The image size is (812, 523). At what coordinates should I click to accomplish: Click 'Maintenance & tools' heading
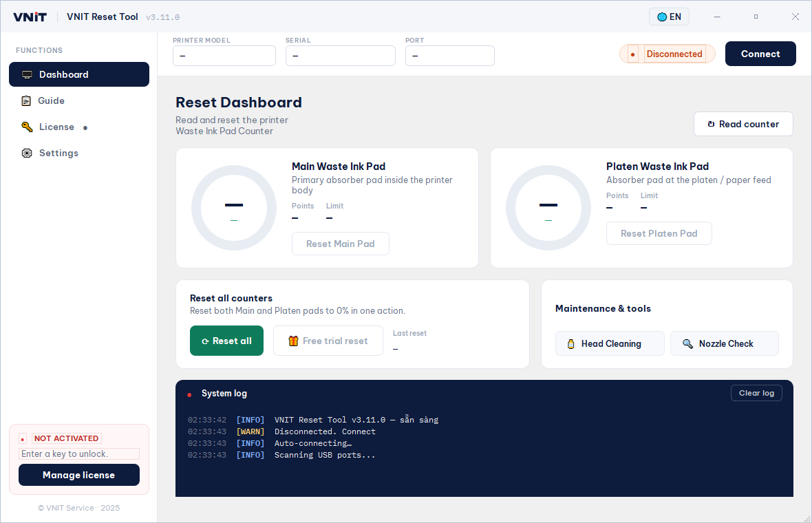click(603, 308)
